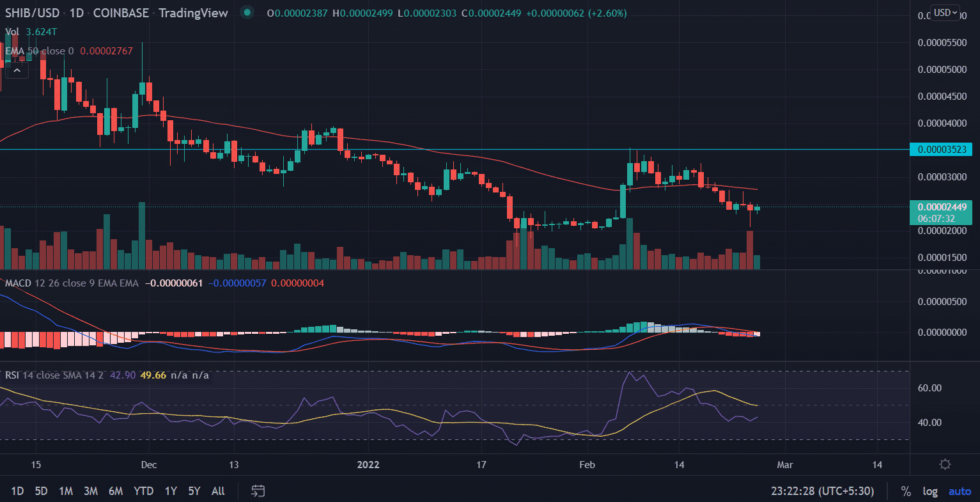Select the EMA 50 indicator legend
The width and height of the screenshot is (980, 502).
(40, 51)
